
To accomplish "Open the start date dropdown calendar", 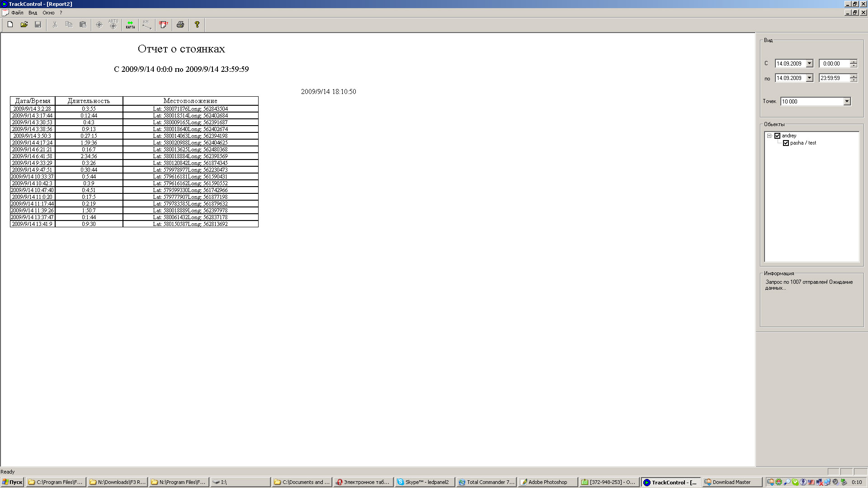I will pyautogui.click(x=809, y=64).
